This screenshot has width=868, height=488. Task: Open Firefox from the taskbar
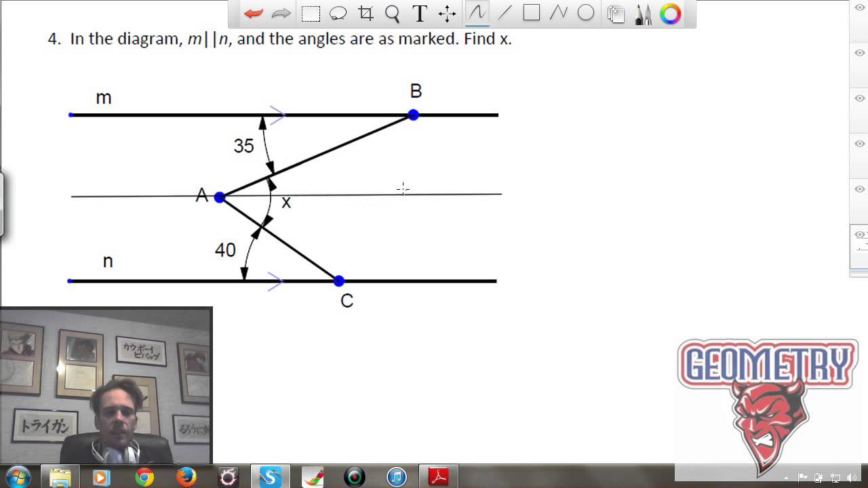pos(186,477)
